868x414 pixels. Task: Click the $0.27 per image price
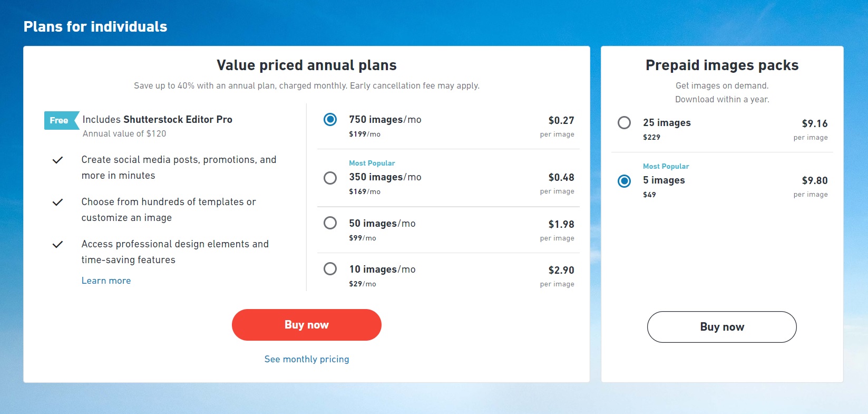(561, 121)
